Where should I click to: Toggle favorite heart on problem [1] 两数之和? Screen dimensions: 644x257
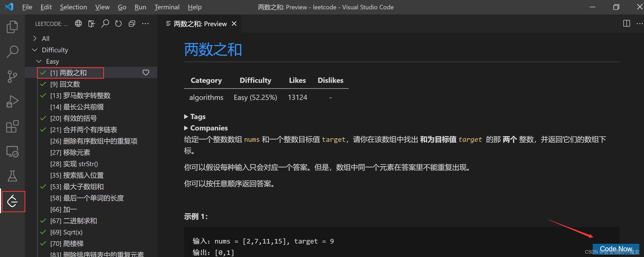click(146, 73)
